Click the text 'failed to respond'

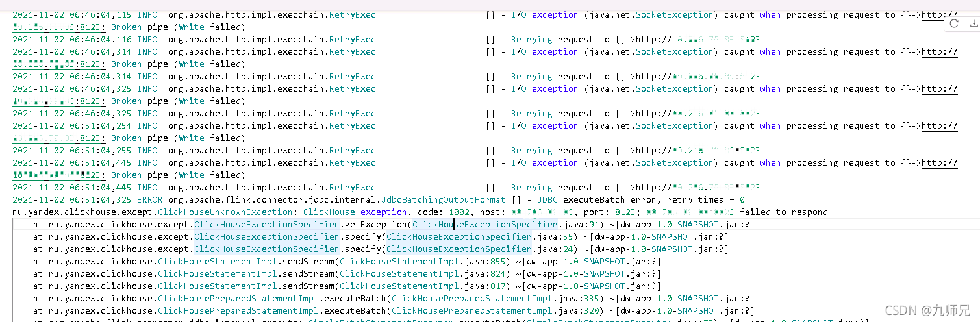tap(785, 212)
